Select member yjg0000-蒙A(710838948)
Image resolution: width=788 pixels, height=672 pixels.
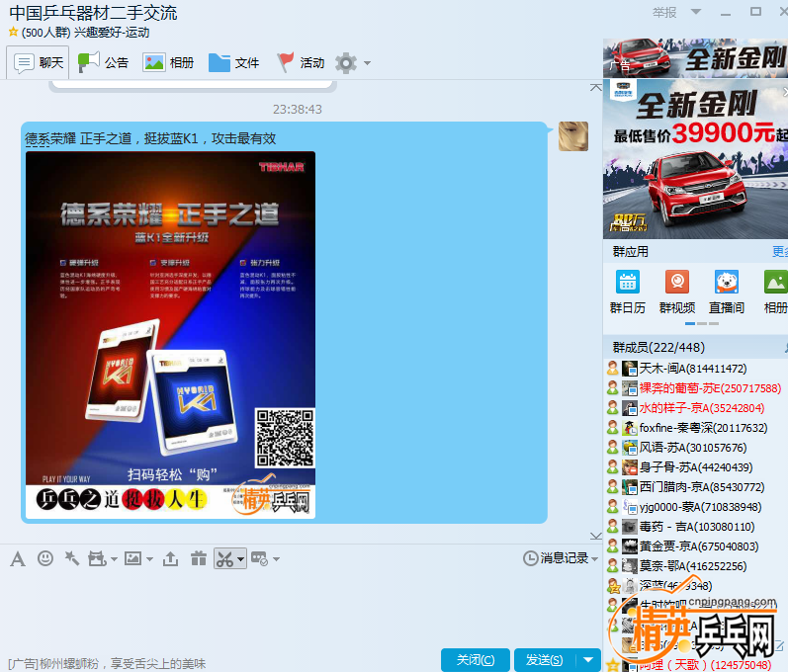(x=695, y=507)
